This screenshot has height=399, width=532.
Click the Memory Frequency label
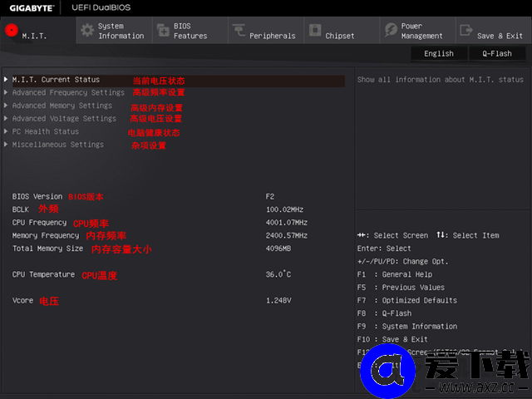(46, 235)
